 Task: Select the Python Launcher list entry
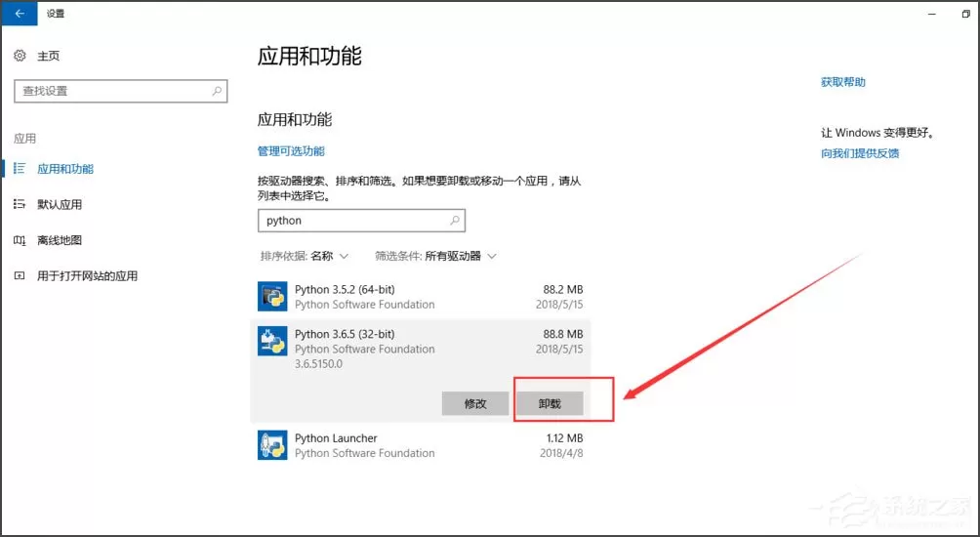tap(420, 445)
